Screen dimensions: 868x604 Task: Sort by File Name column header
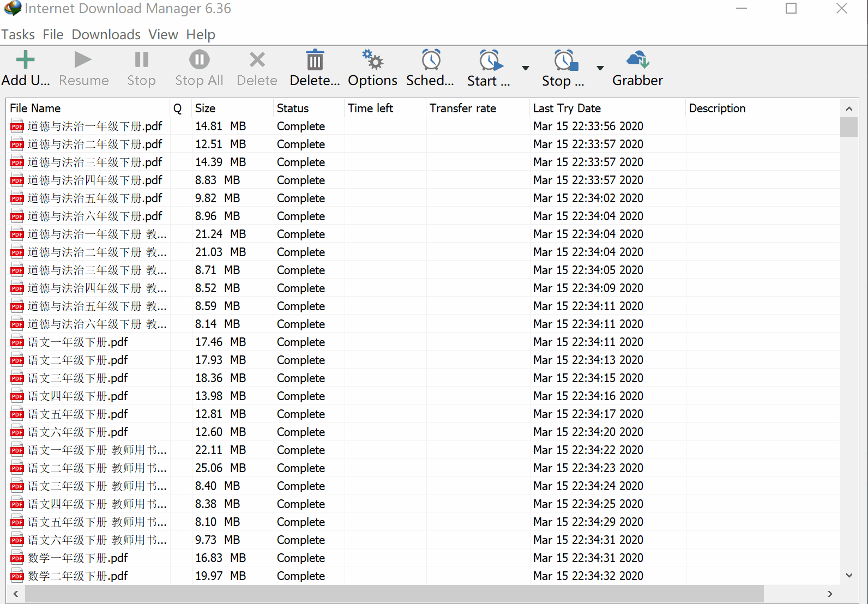pos(88,108)
